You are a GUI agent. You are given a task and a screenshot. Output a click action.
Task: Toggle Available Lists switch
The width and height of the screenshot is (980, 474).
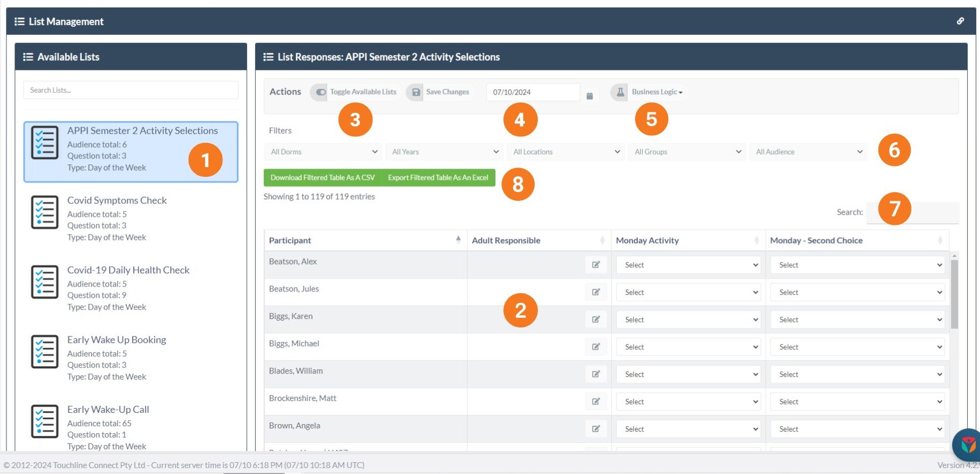(x=321, y=92)
